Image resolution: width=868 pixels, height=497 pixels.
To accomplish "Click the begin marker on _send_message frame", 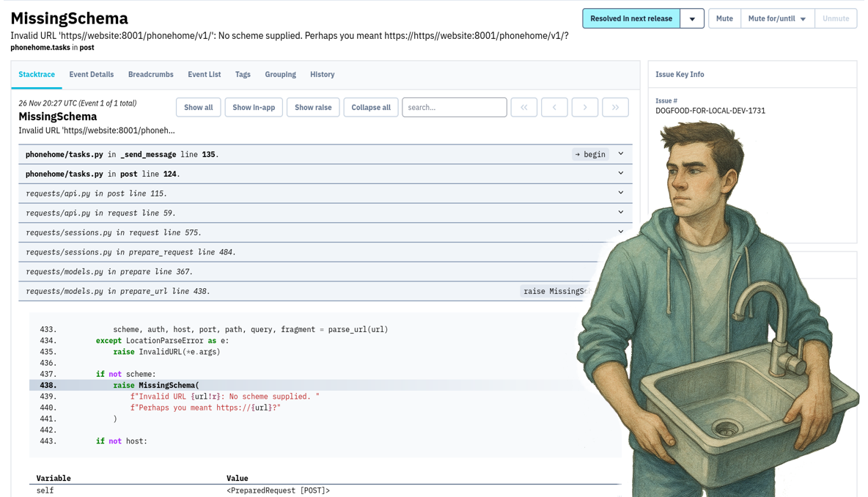I will tap(590, 154).
